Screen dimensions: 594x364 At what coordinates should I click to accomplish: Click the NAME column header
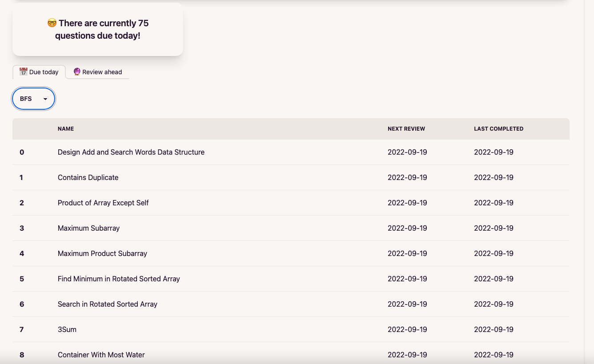pyautogui.click(x=66, y=129)
